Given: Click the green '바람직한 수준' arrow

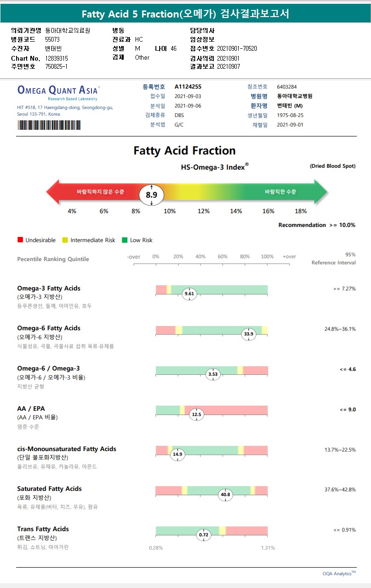Looking at the screenshot, I should pyautogui.click(x=284, y=192).
